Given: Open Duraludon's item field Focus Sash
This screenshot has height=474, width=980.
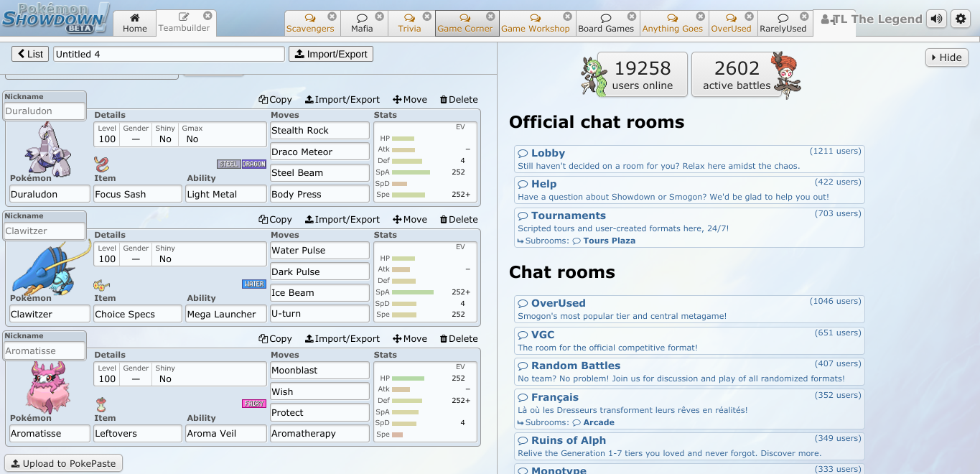Looking at the screenshot, I should pos(138,194).
